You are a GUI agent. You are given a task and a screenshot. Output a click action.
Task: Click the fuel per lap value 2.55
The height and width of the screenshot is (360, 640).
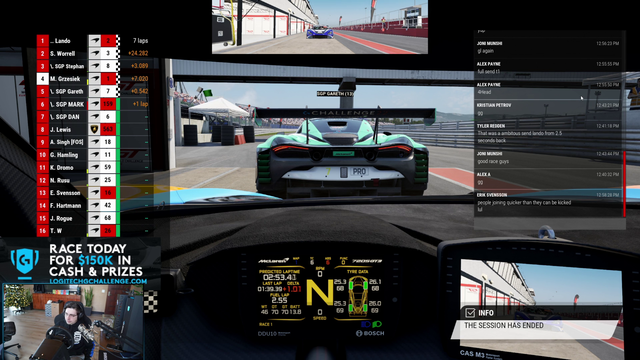[279, 300]
